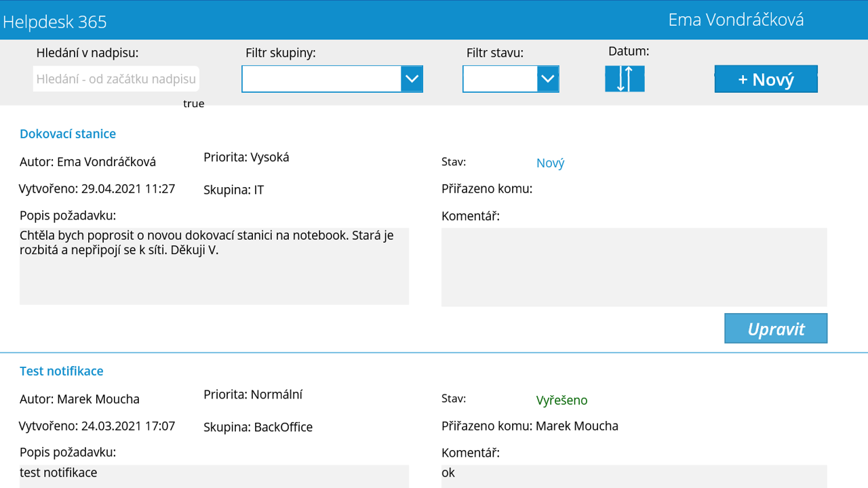Click the Helpdesk 365 app title
Viewport: 868px width, 488px height.
coord(54,21)
